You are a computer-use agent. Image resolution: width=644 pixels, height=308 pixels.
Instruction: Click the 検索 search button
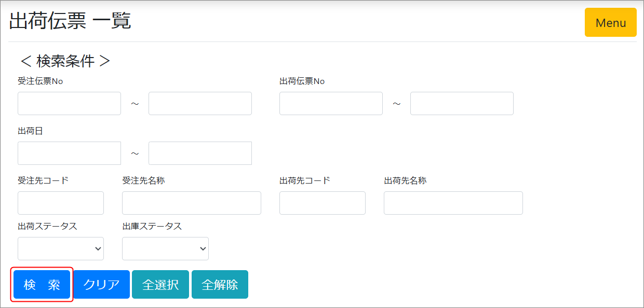42,285
